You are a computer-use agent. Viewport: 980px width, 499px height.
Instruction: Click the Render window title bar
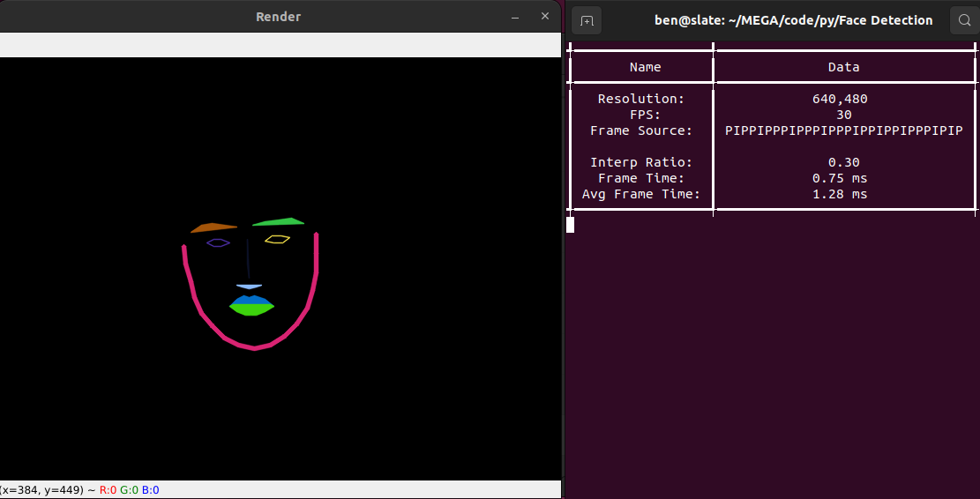(278, 17)
